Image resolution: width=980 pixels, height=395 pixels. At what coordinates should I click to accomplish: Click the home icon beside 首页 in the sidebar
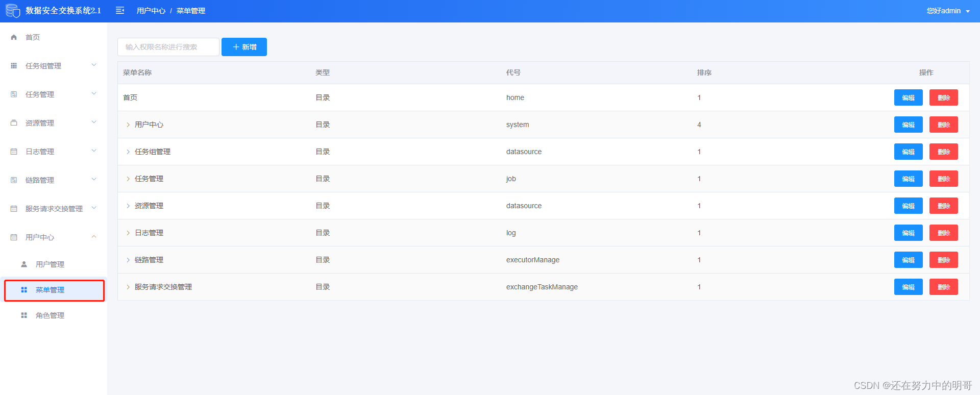(x=14, y=37)
